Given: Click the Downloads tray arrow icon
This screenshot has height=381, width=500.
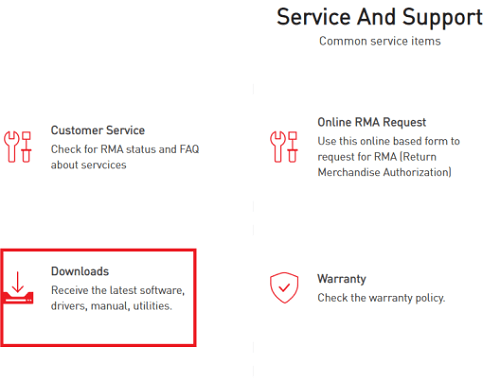Looking at the screenshot, I should (x=18, y=287).
